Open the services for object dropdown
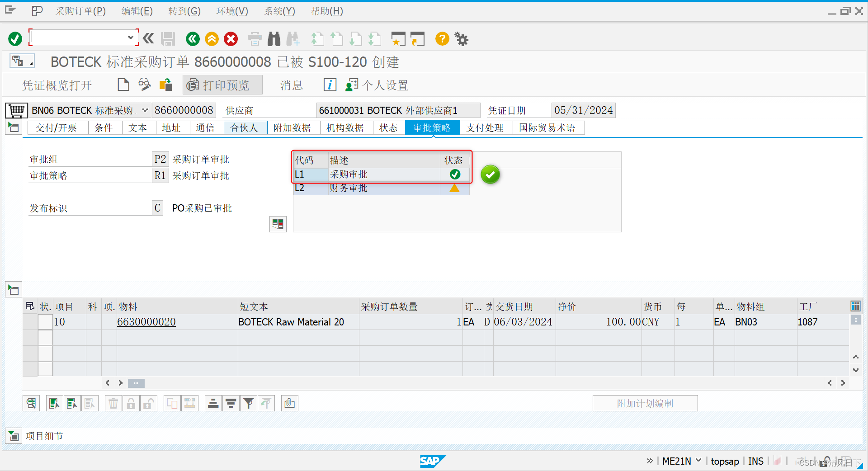Screen dimensions: 868x471 click(22, 61)
